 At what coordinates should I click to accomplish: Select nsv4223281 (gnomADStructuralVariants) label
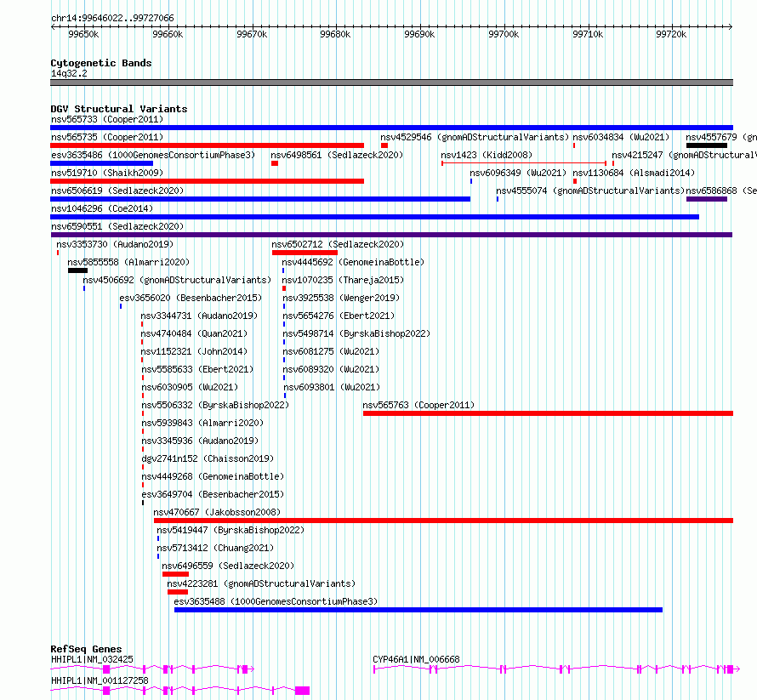pos(261,583)
